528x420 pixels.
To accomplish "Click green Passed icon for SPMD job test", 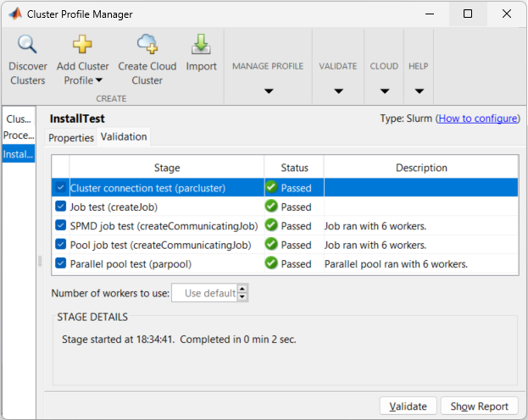I will pyautogui.click(x=271, y=225).
